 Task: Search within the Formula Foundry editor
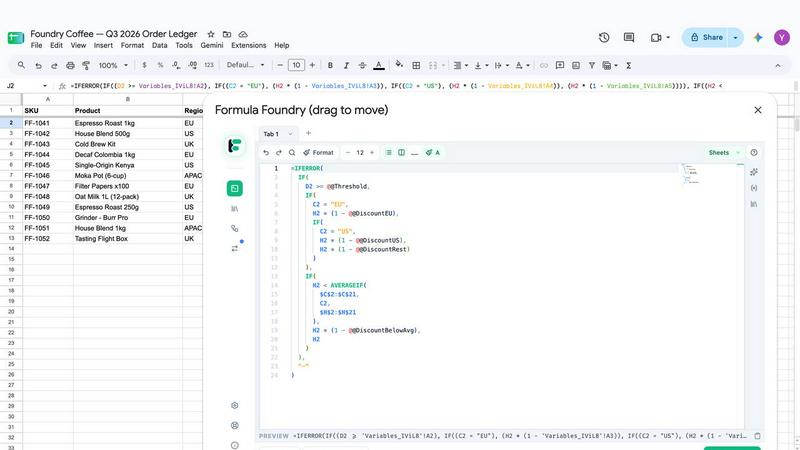click(x=292, y=153)
